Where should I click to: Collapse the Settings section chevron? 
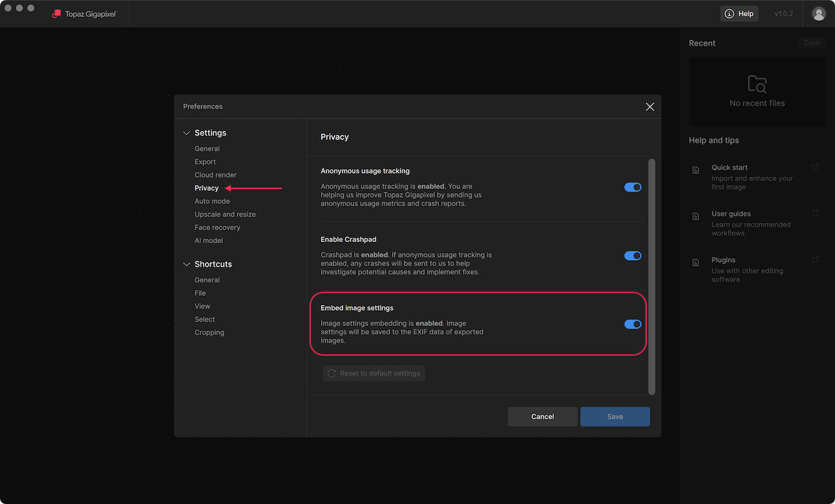pos(187,133)
